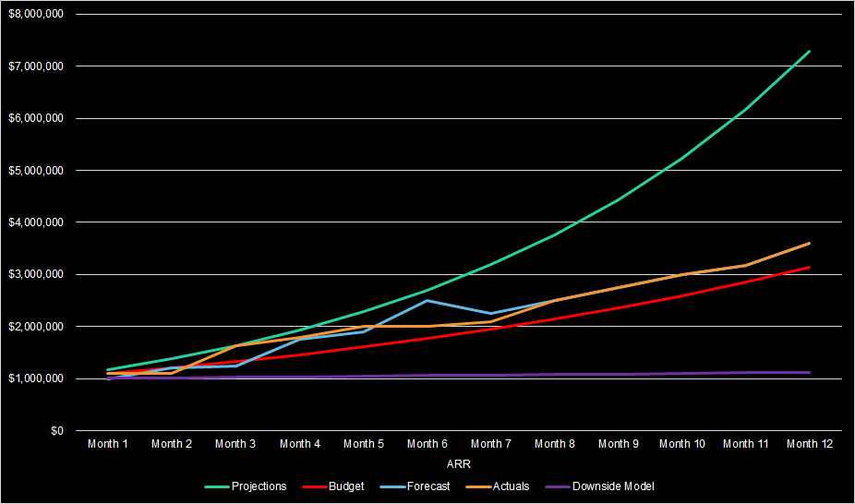Select the Actuals legend entry
Screen dimensions: 855x504
498,486
